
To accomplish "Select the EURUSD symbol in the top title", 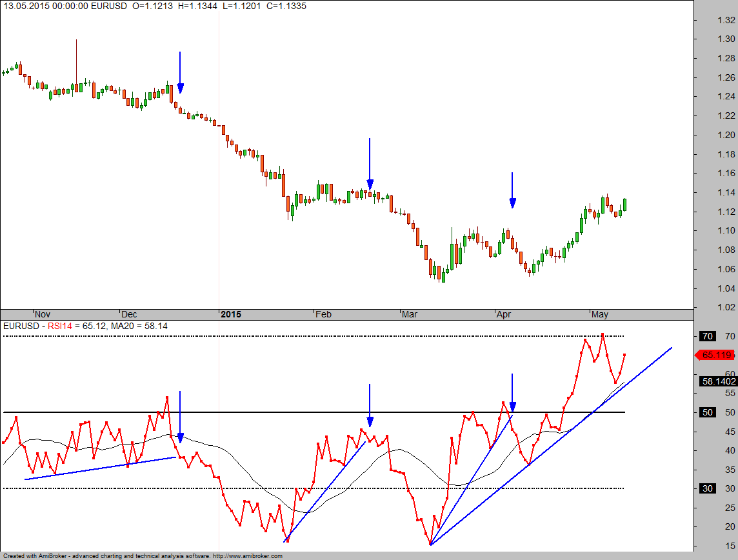I will click(109, 6).
